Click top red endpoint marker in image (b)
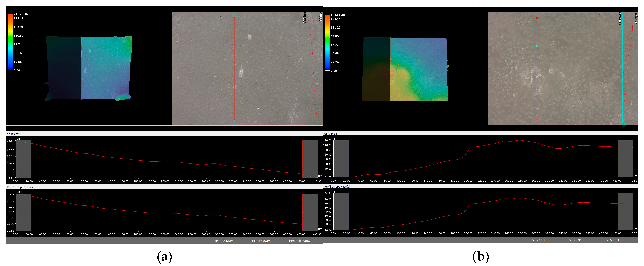 click(537, 18)
